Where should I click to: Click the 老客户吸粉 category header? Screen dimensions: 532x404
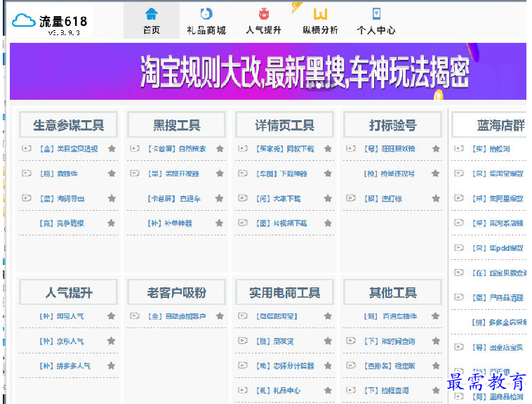(176, 292)
